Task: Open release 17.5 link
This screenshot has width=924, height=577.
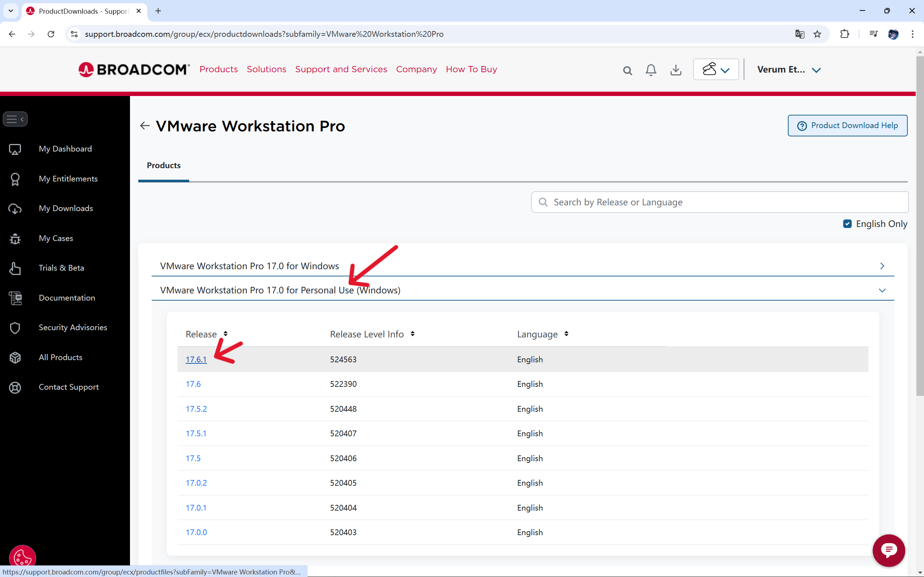Action: tap(193, 458)
